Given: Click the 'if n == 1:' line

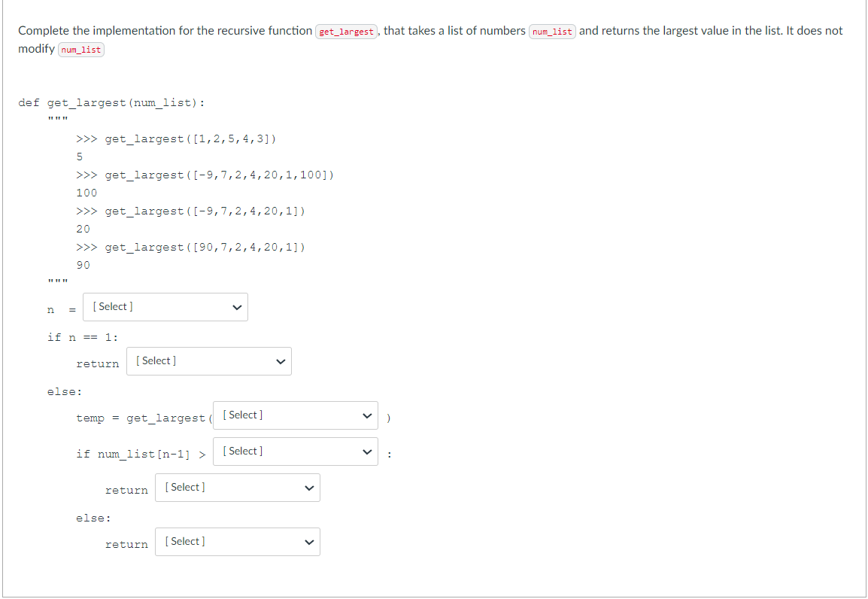Looking at the screenshot, I should coord(83,337).
